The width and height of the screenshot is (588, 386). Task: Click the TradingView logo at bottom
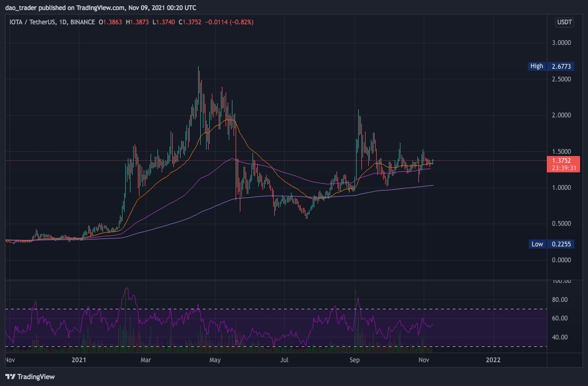pyautogui.click(x=30, y=376)
